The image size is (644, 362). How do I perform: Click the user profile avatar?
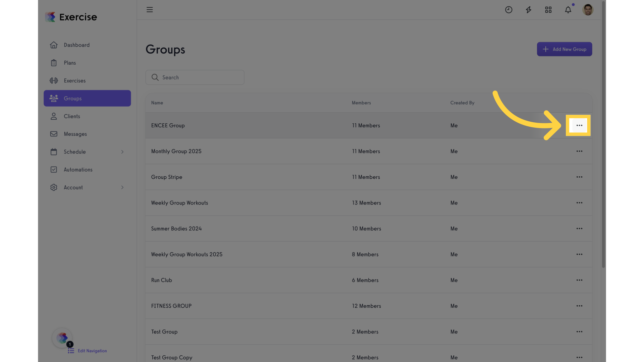pyautogui.click(x=588, y=10)
